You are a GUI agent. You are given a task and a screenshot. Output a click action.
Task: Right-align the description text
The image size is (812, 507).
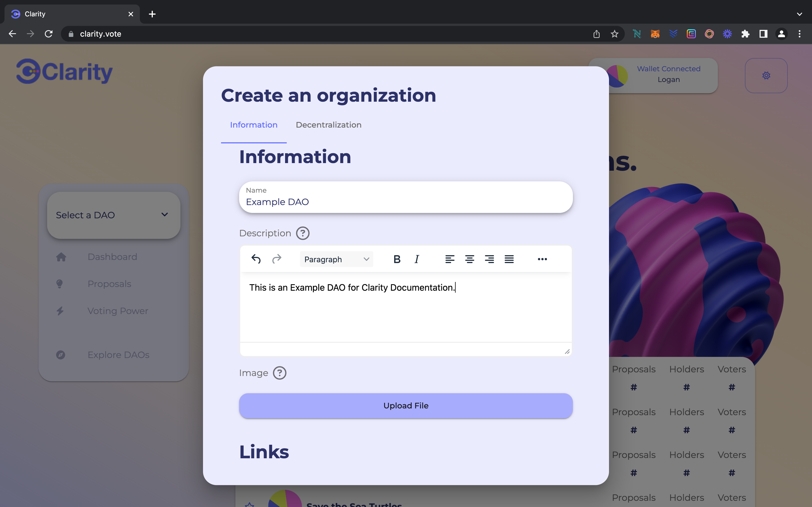[x=489, y=259]
